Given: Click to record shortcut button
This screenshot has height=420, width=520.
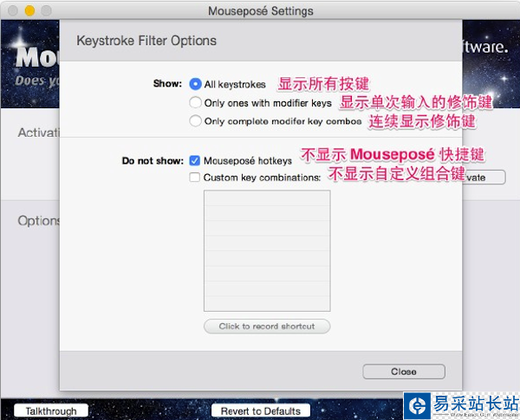Looking at the screenshot, I should point(267,326).
